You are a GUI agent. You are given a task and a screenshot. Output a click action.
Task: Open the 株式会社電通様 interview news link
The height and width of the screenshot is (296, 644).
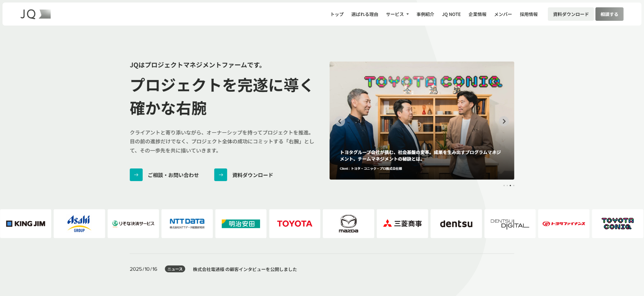[x=245, y=269]
